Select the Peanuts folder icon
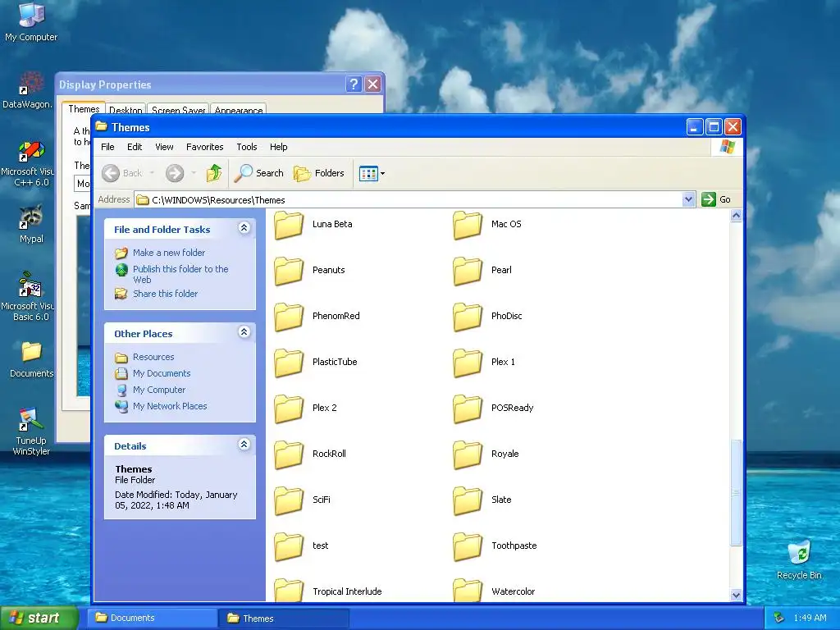This screenshot has height=630, width=840. (289, 271)
